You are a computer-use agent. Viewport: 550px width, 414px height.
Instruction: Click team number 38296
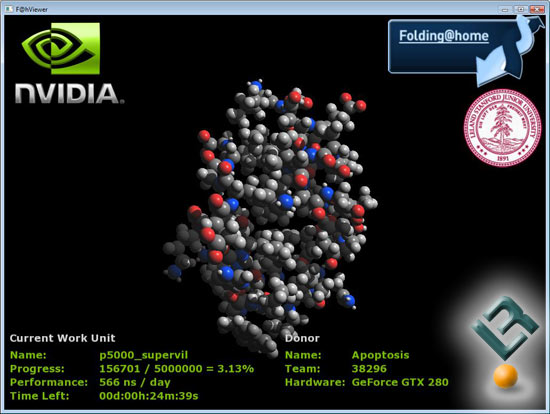coord(369,369)
